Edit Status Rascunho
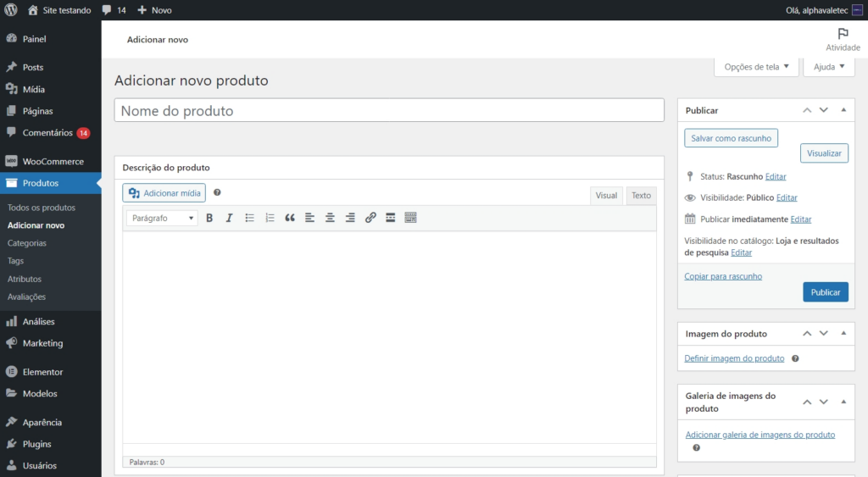 click(775, 176)
